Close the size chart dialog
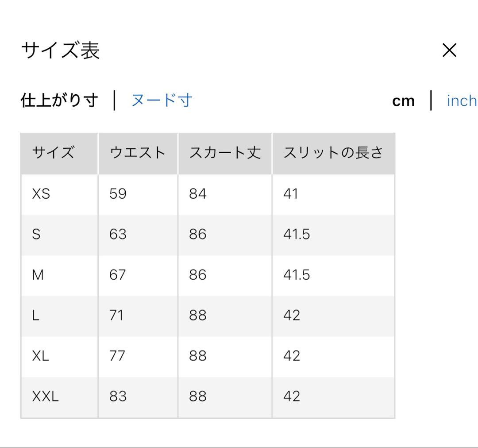 tap(449, 50)
